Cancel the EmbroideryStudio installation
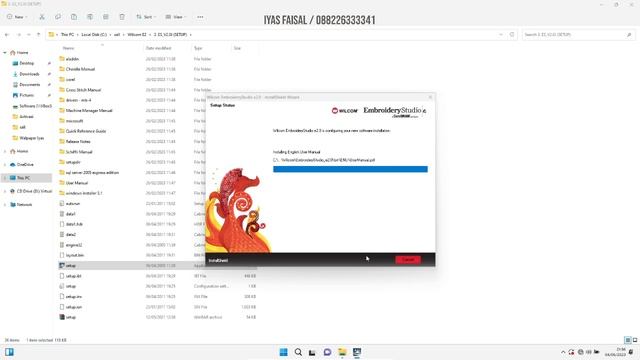This screenshot has height=360, width=640. pos(408,260)
